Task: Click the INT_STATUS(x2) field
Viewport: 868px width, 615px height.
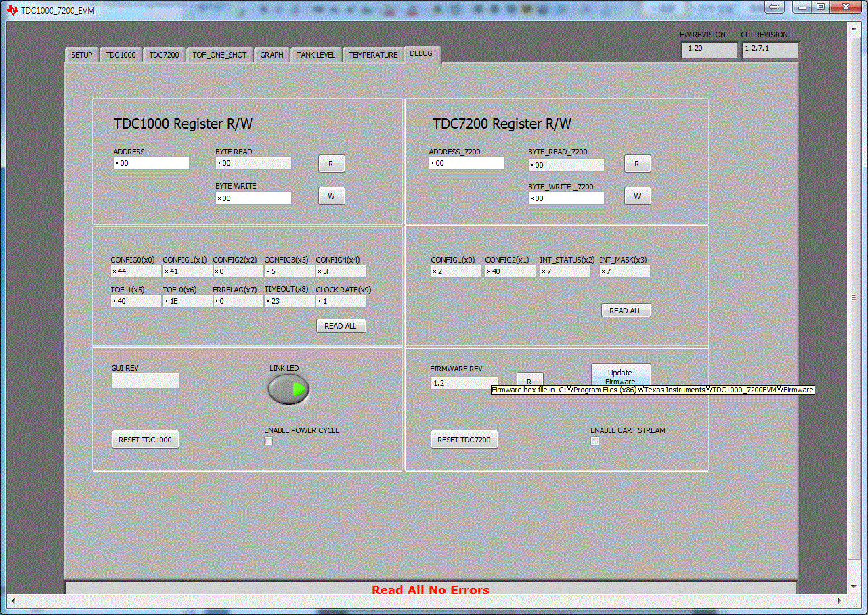Action: pyautogui.click(x=565, y=271)
